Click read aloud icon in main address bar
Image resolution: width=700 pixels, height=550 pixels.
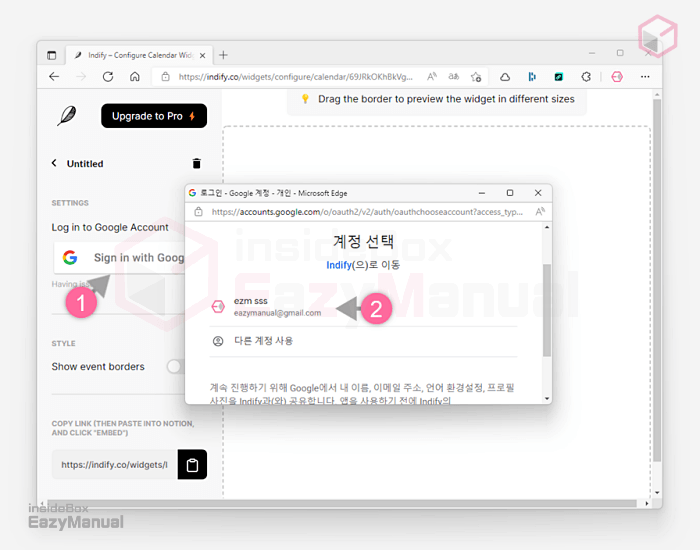tap(432, 77)
